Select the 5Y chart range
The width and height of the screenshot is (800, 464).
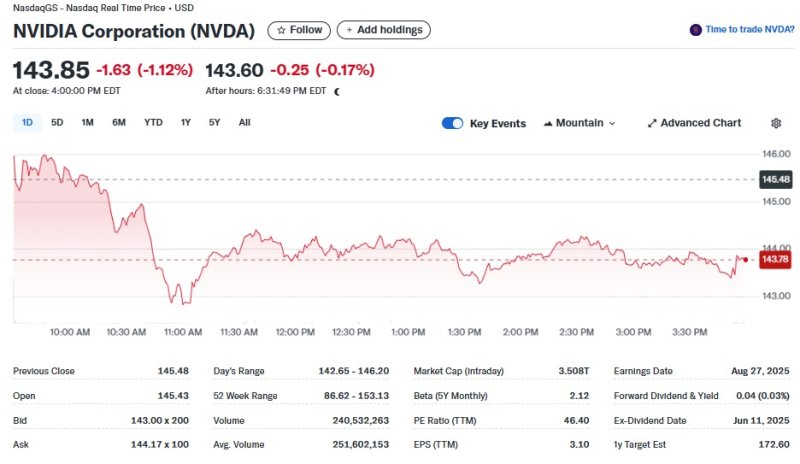214,122
